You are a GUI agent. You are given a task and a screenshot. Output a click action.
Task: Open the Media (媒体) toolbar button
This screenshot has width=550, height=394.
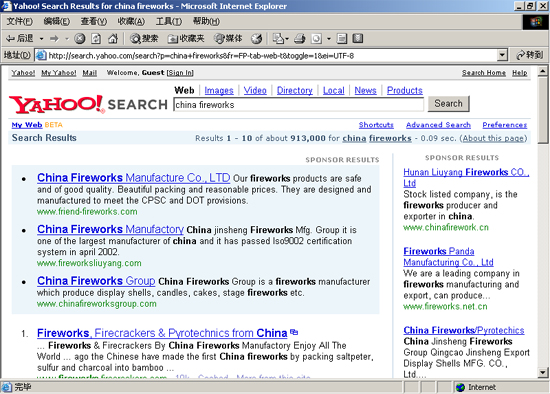(x=228, y=39)
